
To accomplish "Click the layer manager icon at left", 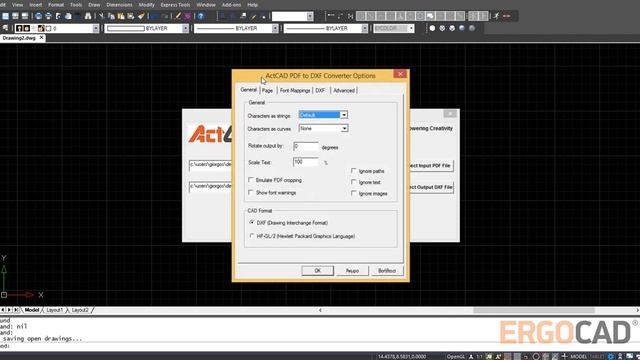I will (x=5, y=28).
